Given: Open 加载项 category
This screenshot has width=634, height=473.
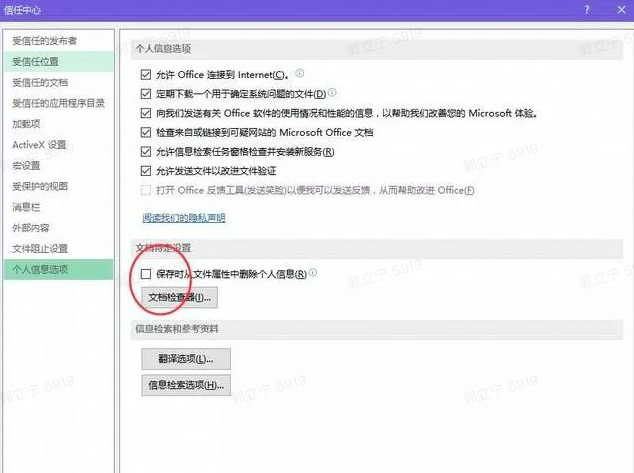Looking at the screenshot, I should tap(26, 124).
